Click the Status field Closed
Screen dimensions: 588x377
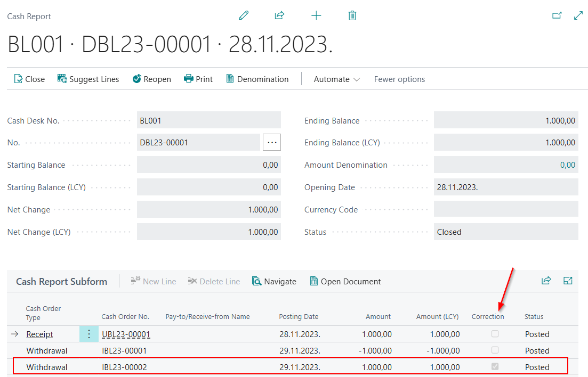point(506,232)
